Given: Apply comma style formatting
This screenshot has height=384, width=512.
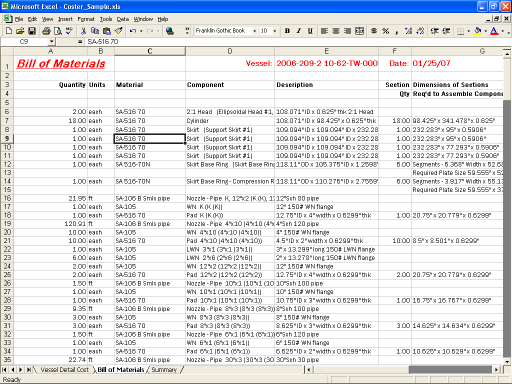Looking at the screenshot, I should (x=397, y=31).
